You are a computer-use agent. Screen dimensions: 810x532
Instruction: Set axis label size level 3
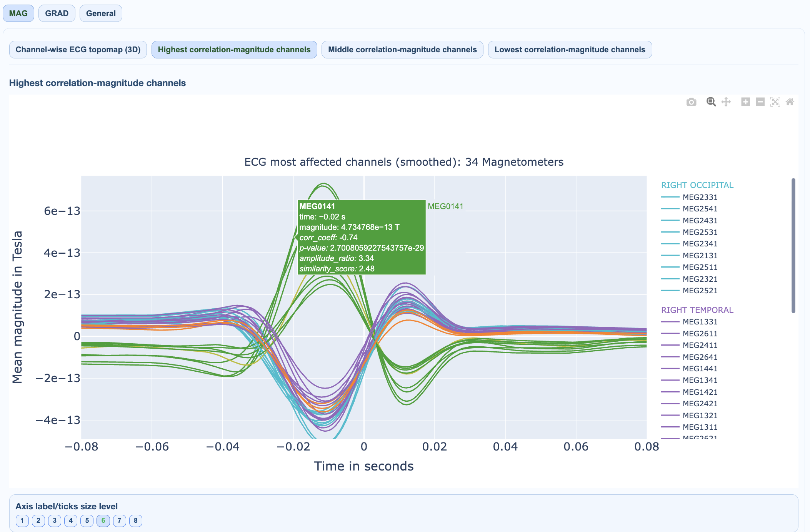pos(55,520)
